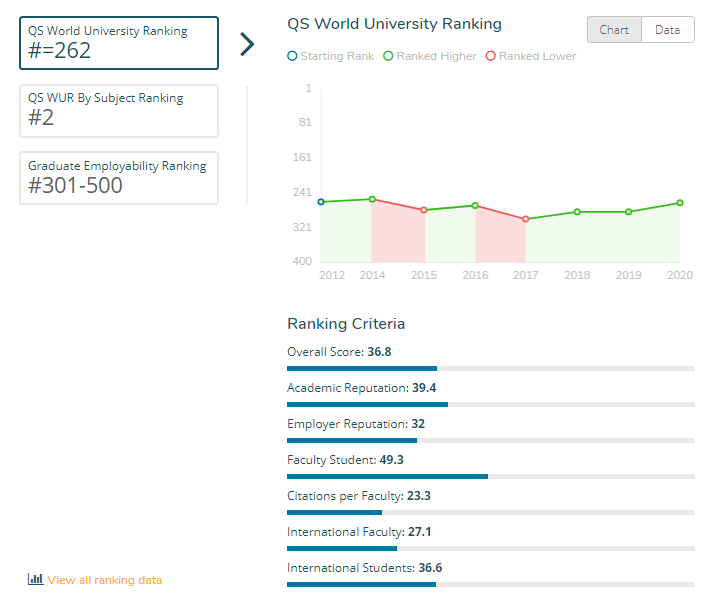Click the '#301-500' rank value
717x605 pixels.
(x=75, y=185)
